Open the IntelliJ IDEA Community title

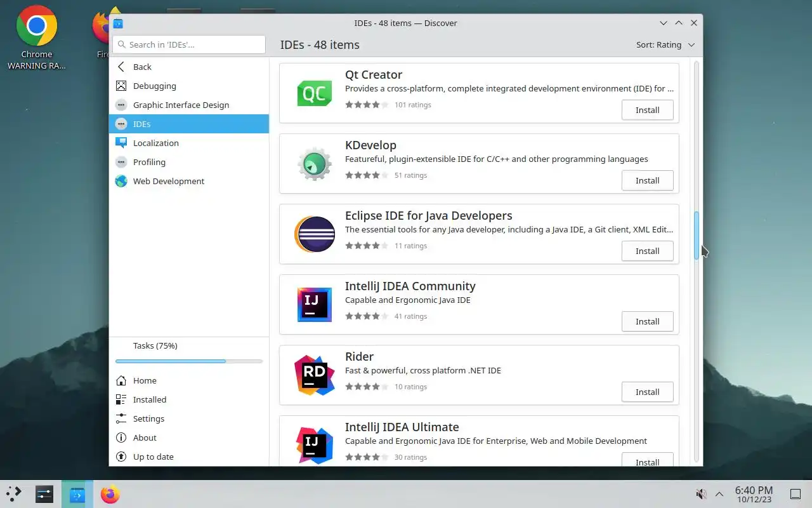(410, 286)
